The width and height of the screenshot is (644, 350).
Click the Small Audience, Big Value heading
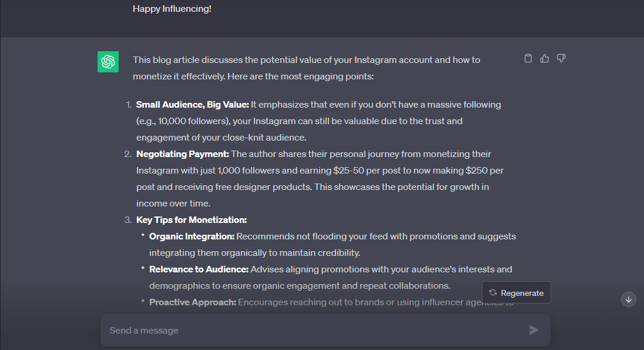(193, 105)
